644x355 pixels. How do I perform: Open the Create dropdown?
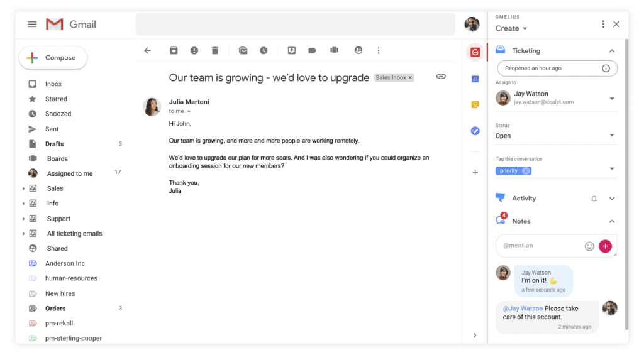[511, 28]
